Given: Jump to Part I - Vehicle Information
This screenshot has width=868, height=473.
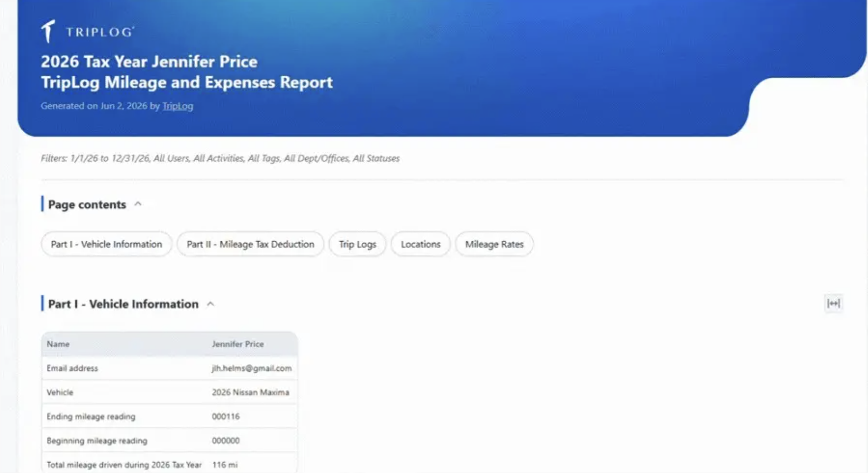Looking at the screenshot, I should point(106,244).
